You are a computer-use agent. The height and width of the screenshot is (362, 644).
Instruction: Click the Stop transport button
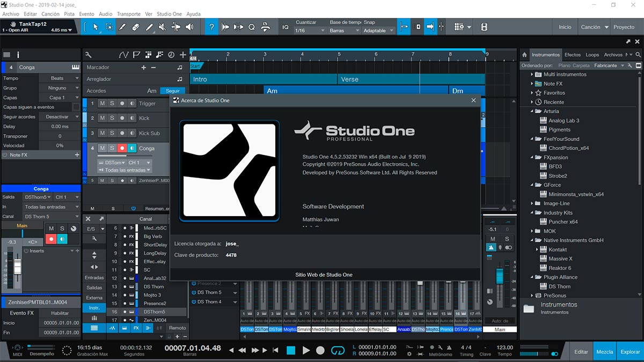(291, 350)
